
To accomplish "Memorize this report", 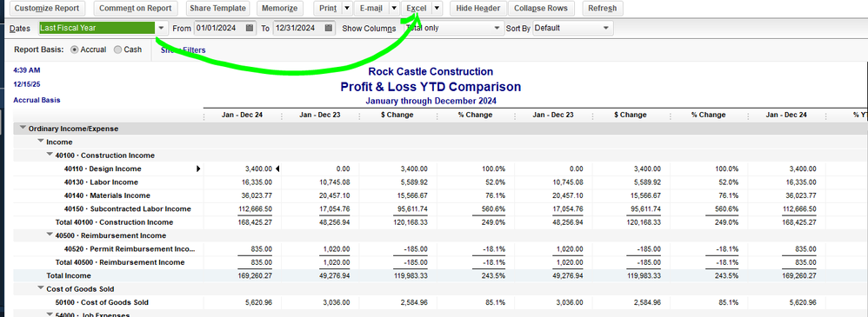I will coord(279,9).
